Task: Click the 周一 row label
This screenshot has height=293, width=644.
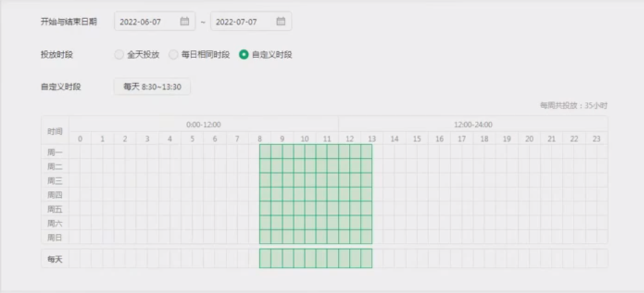Action: (x=55, y=153)
